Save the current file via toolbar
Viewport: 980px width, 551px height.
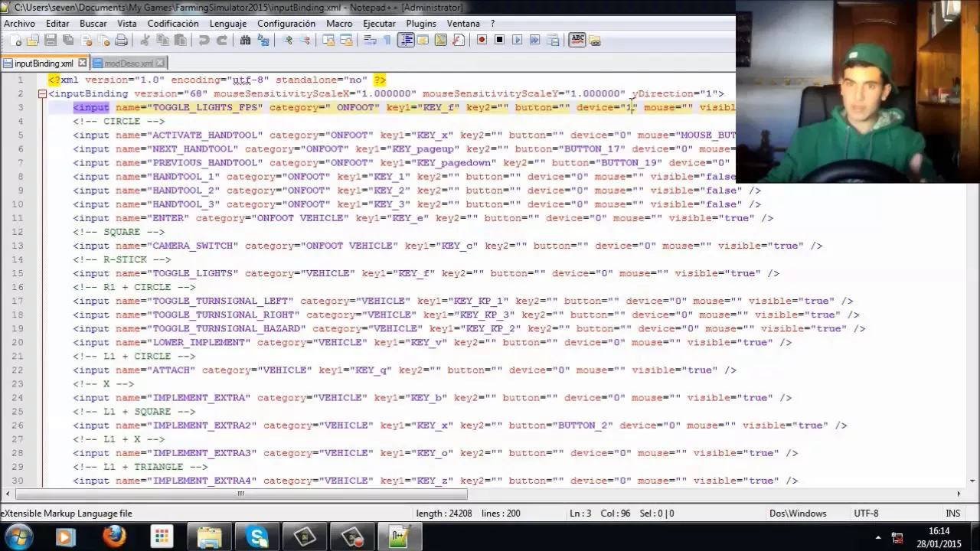click(51, 40)
